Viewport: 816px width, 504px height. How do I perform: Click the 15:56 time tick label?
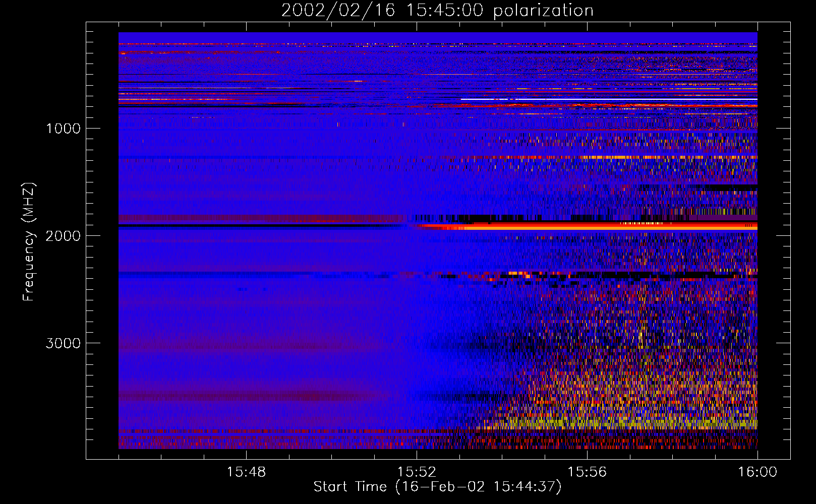coord(587,472)
